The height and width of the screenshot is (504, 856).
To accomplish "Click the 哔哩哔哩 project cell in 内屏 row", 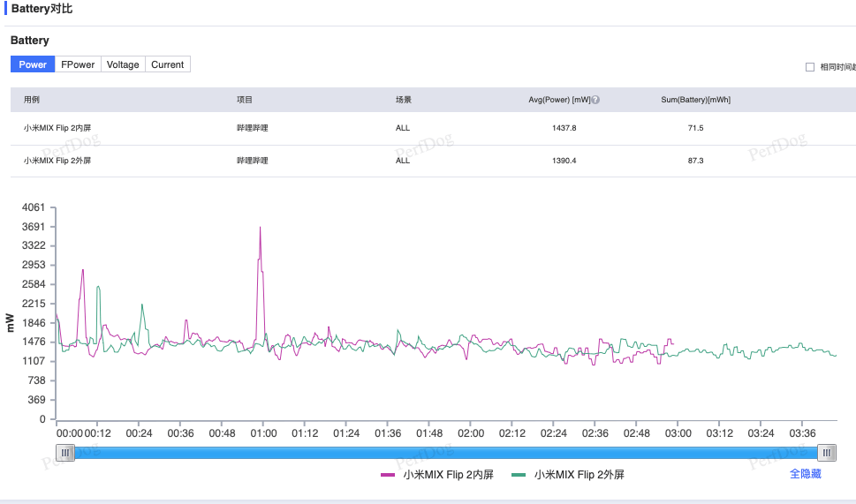I will [253, 128].
